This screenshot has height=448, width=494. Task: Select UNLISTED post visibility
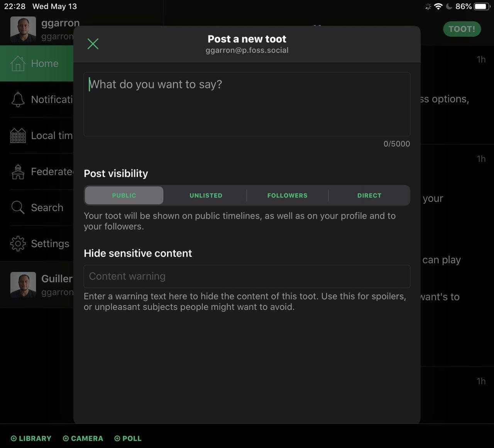coord(206,195)
